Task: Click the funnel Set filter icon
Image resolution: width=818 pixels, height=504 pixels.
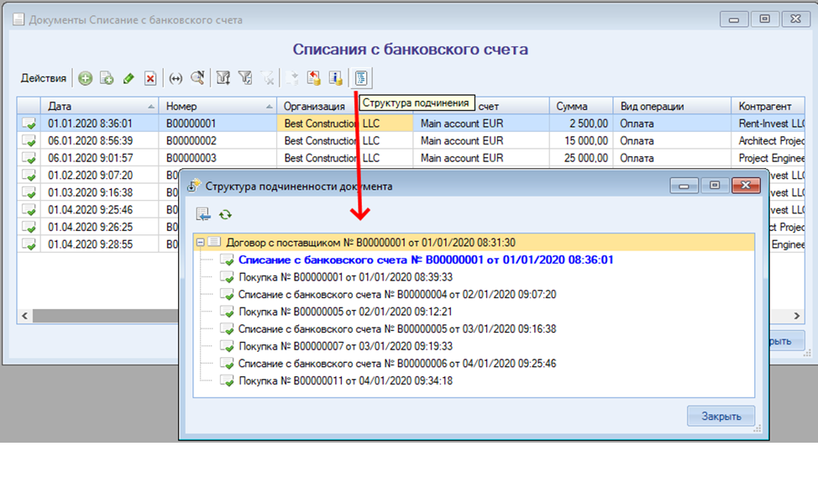Action: point(223,78)
